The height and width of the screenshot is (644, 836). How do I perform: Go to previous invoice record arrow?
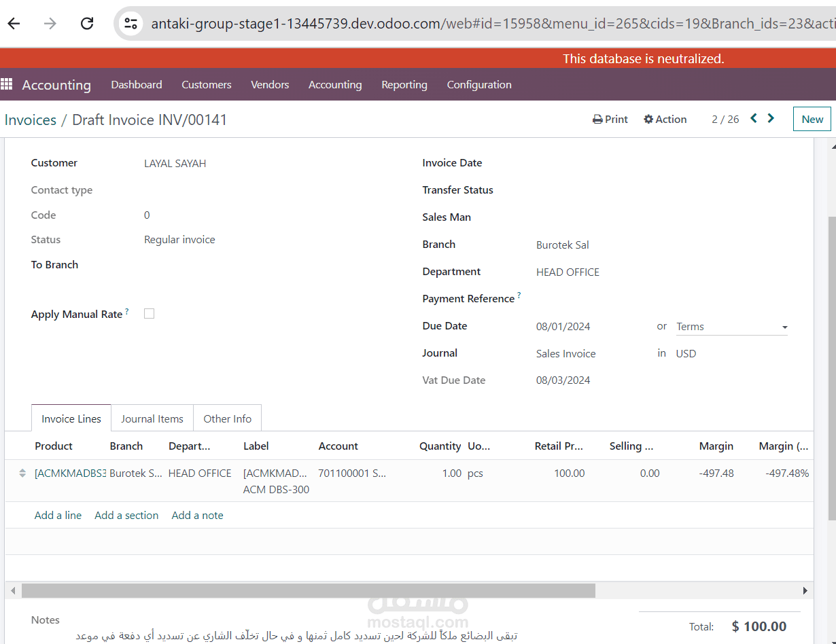[x=754, y=118]
